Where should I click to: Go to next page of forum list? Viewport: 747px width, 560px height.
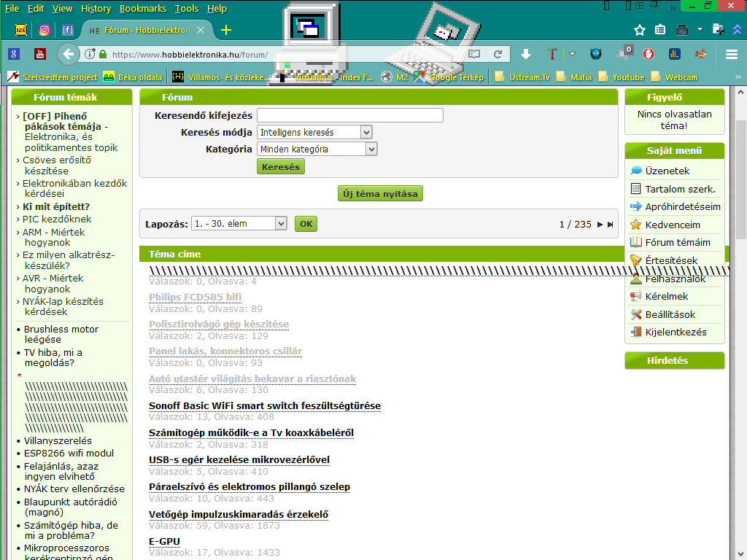tap(600, 225)
